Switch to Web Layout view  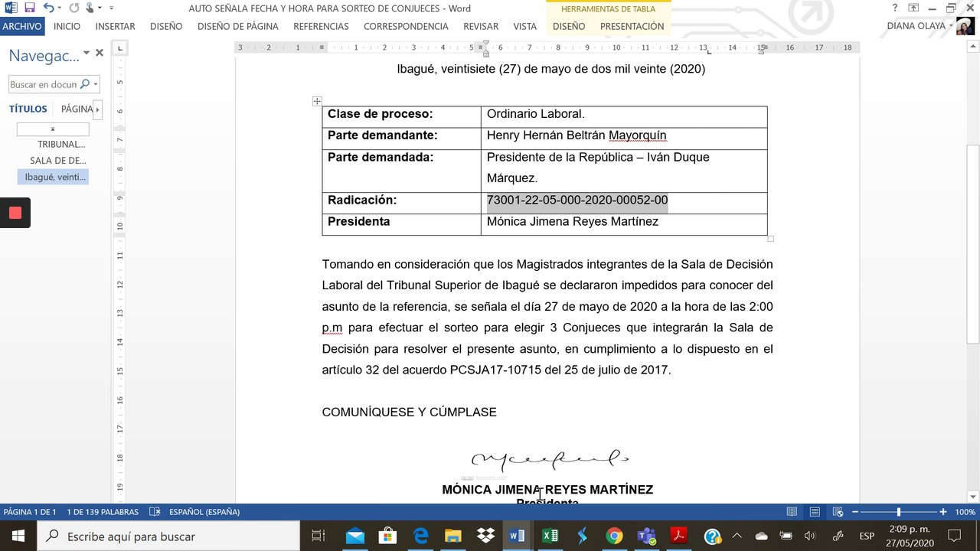click(x=838, y=512)
